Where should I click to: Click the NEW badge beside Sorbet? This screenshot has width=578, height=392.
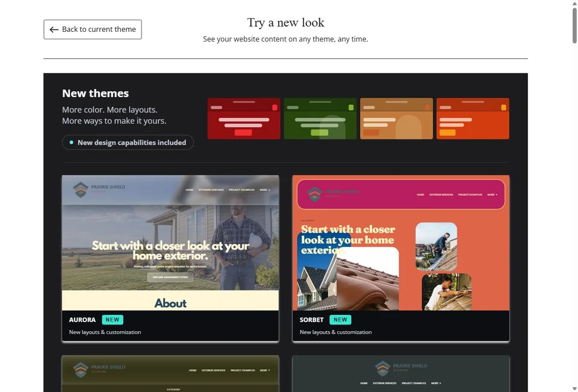[x=340, y=320]
